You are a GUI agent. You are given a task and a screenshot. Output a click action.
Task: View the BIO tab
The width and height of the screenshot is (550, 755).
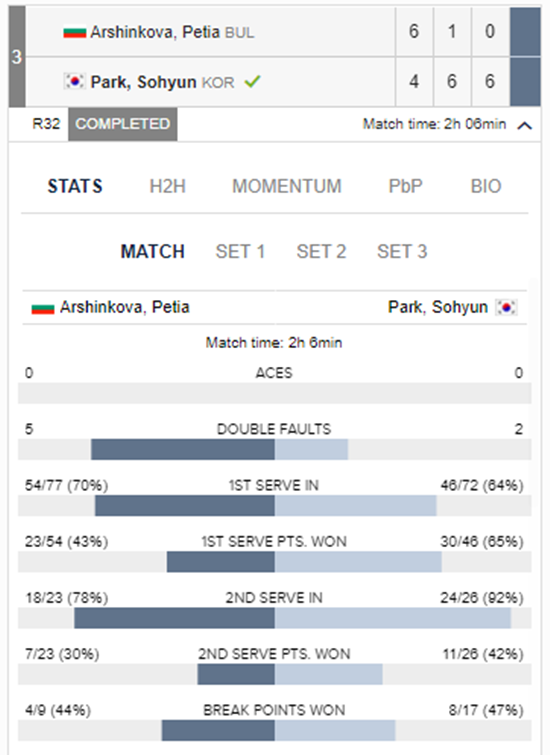point(486,186)
